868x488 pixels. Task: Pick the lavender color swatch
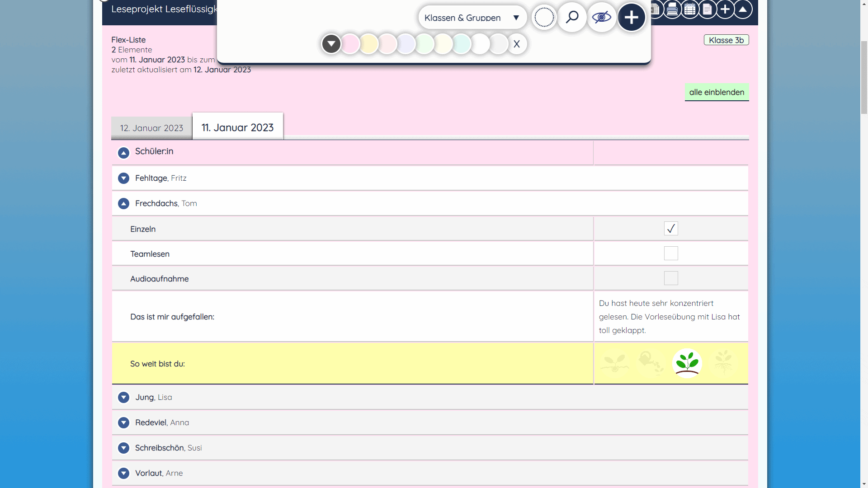click(x=406, y=44)
